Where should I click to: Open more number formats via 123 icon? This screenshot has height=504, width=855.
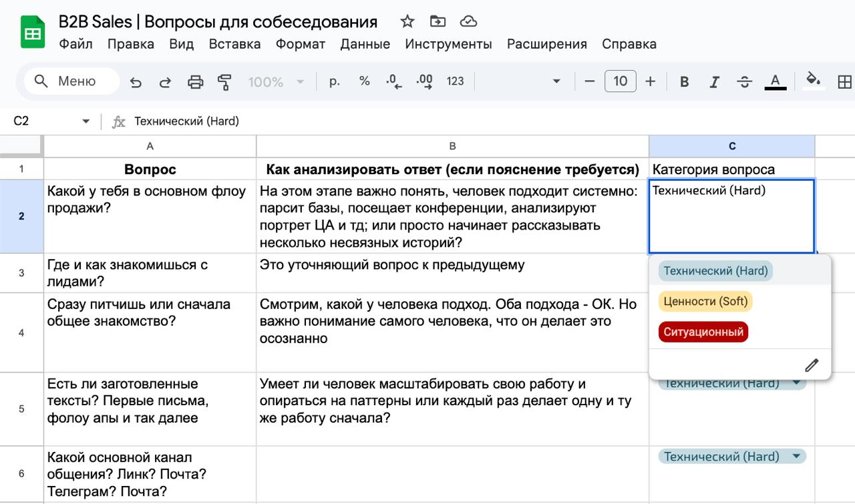(x=455, y=81)
